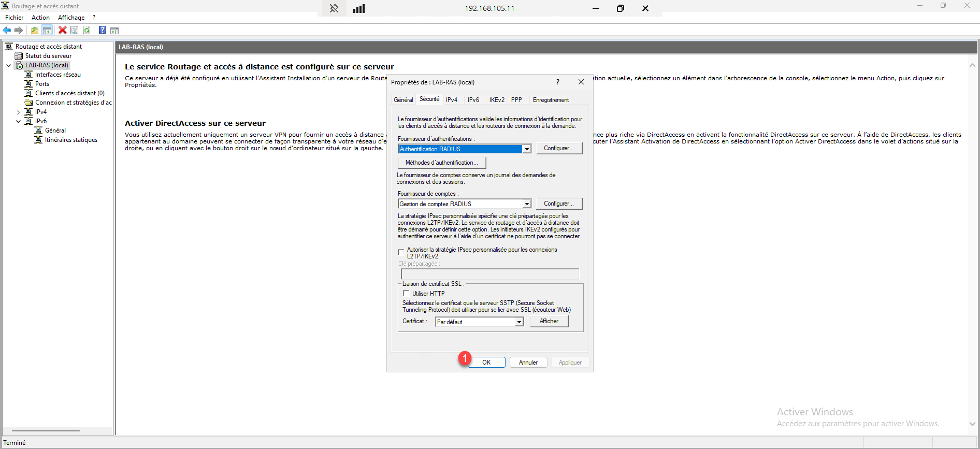Open the Fournisseur de comptes dropdown
This screenshot has height=449, width=980.
tap(527, 204)
